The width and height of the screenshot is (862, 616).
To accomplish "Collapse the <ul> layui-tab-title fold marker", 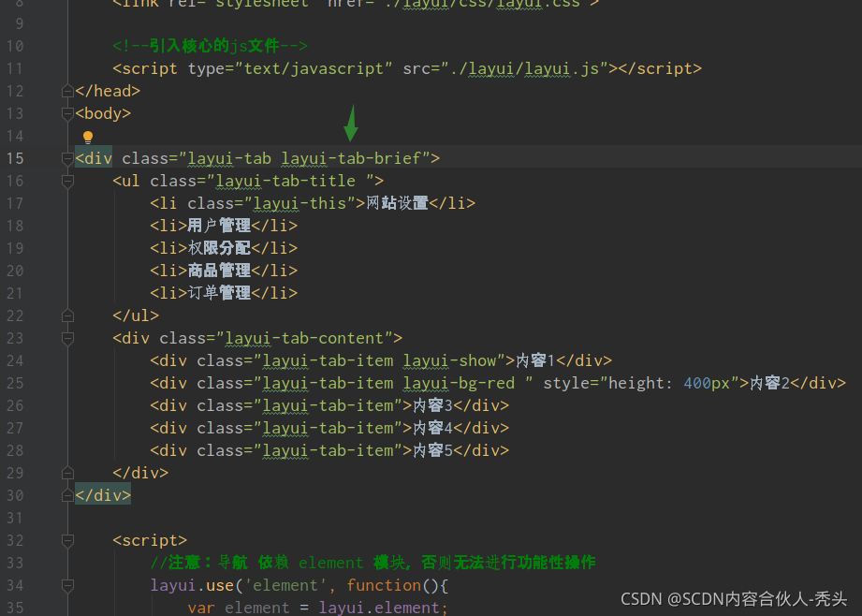I will point(67,181).
